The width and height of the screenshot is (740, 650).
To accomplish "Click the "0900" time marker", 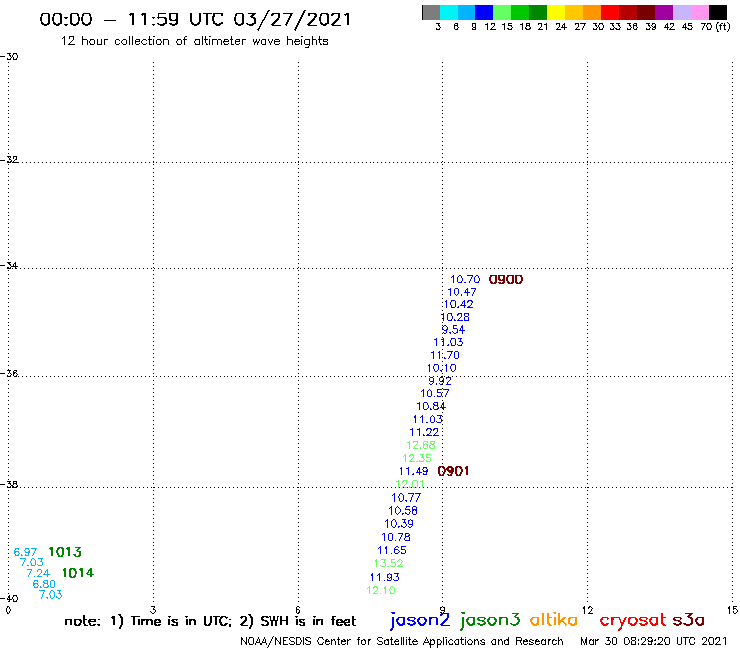I will coord(506,279).
